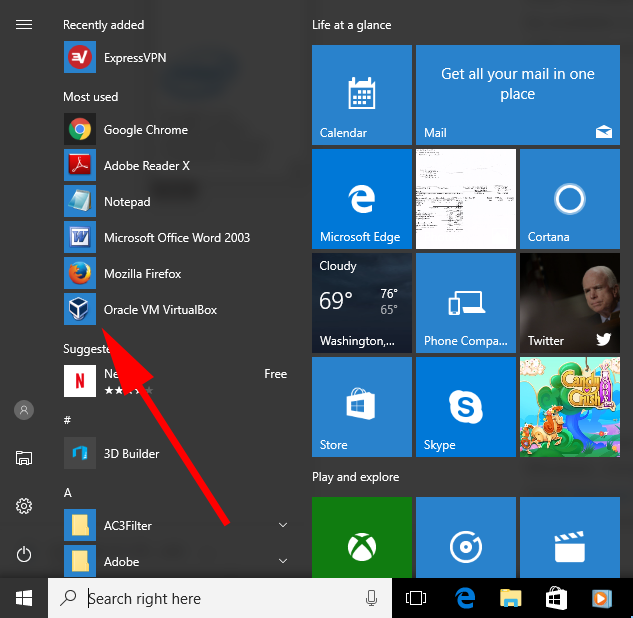Open the hamburger menu at top of Start

tap(24, 25)
